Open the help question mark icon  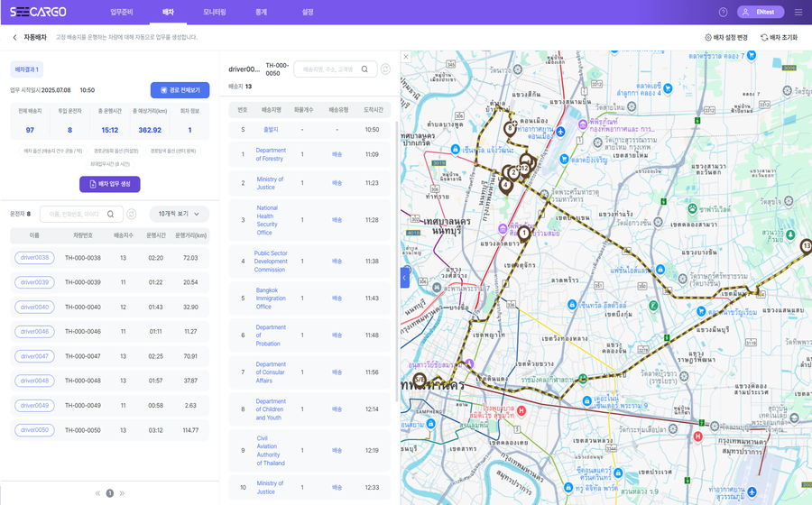tap(723, 12)
